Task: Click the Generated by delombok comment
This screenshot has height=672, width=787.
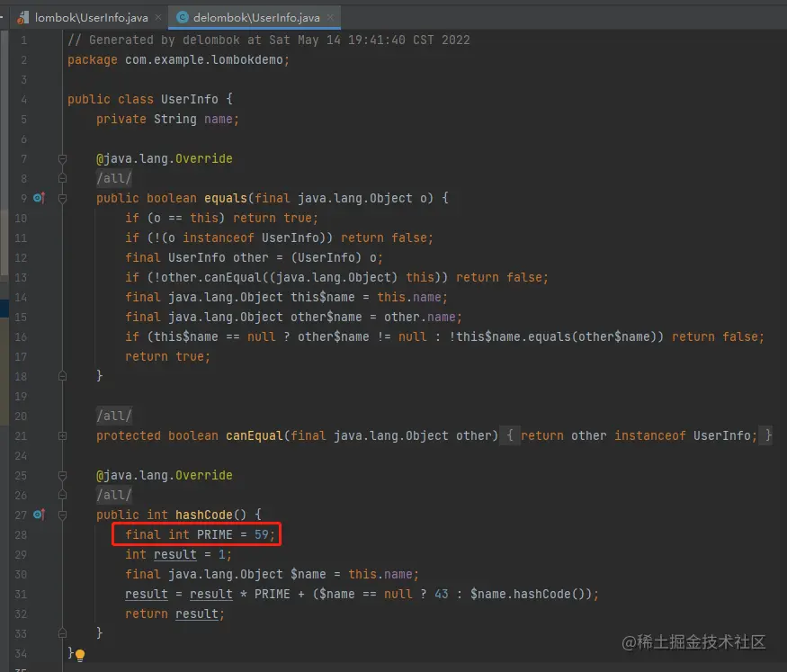Action: (269, 40)
